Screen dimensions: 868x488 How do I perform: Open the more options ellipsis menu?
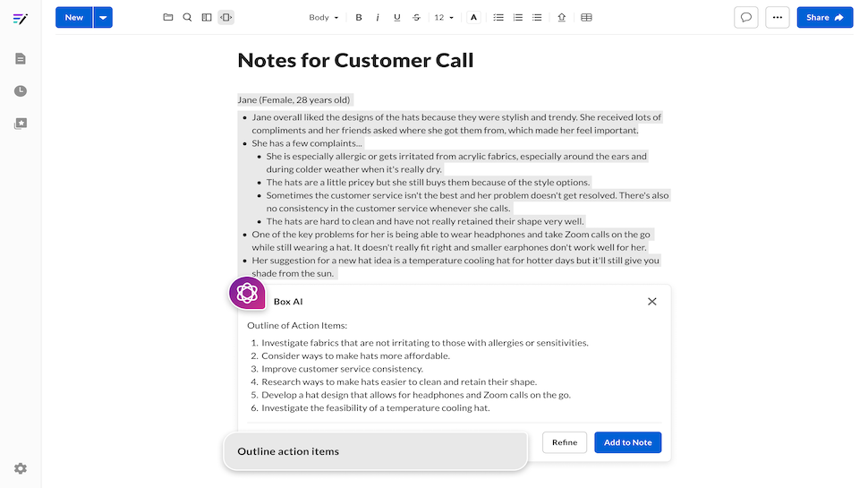(x=778, y=17)
